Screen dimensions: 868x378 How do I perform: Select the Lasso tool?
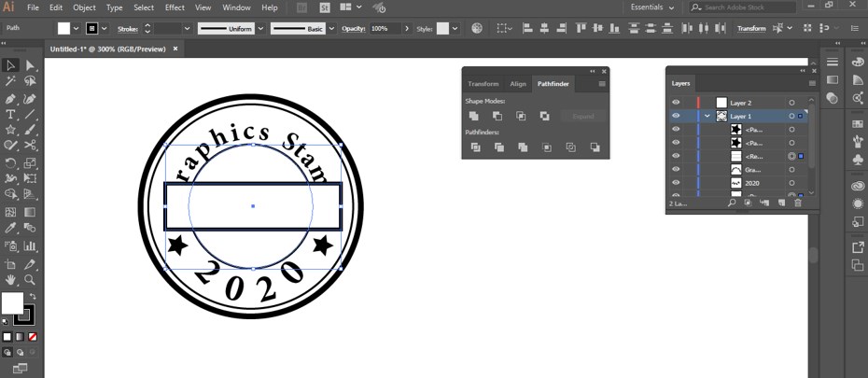tap(30, 81)
